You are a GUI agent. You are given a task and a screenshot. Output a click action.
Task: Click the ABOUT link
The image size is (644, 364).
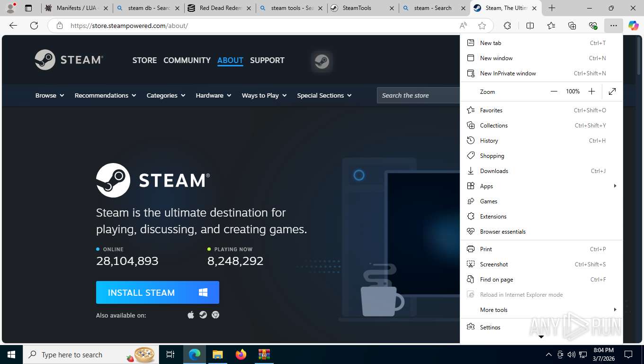click(x=230, y=60)
